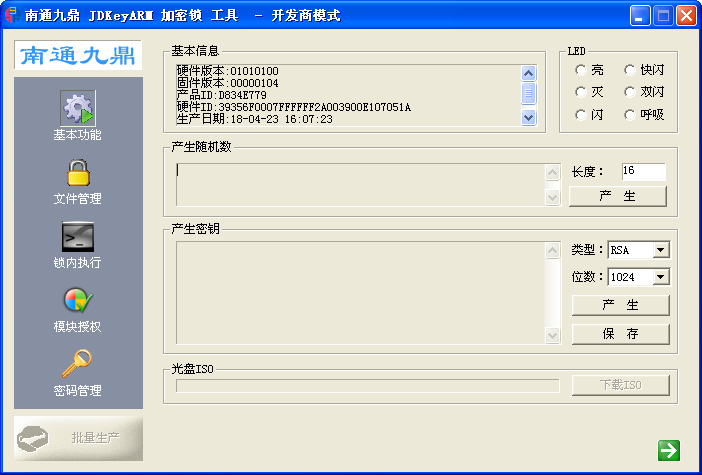Open the 基本功能 gear icon
The width and height of the screenshot is (702, 475).
click(x=78, y=108)
